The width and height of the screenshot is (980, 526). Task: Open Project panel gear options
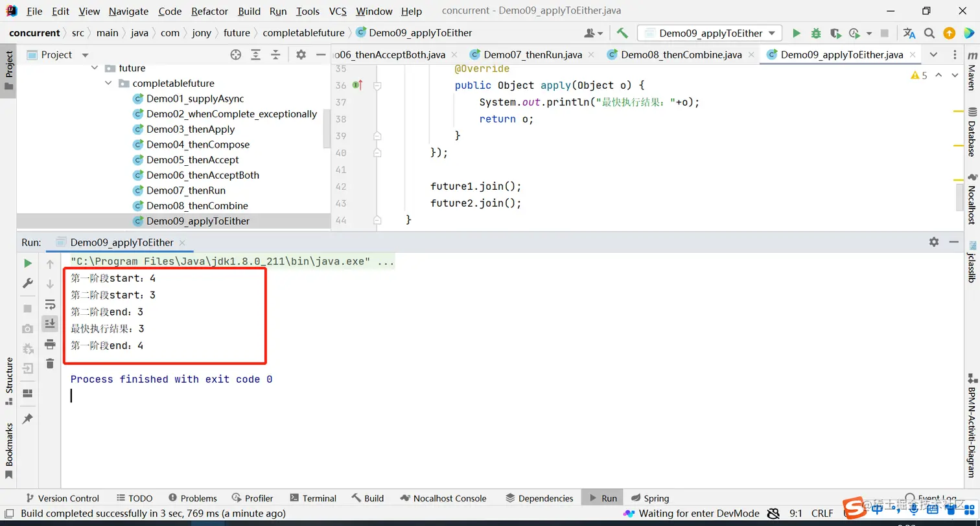301,55
